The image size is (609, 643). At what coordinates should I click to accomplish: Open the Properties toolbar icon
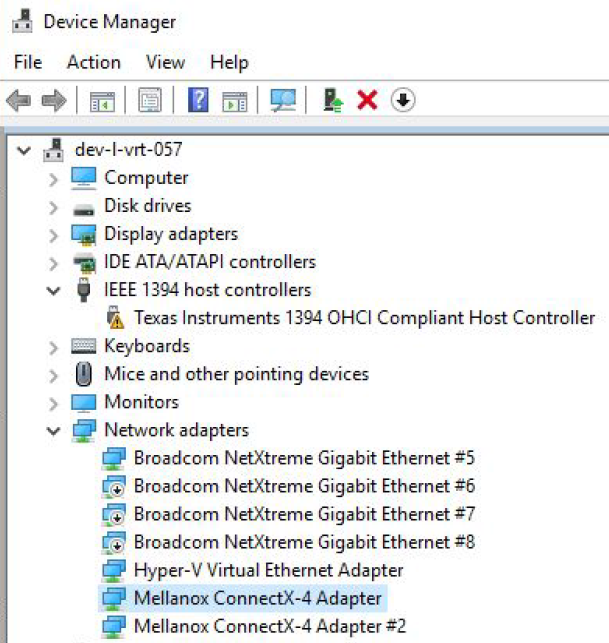150,100
